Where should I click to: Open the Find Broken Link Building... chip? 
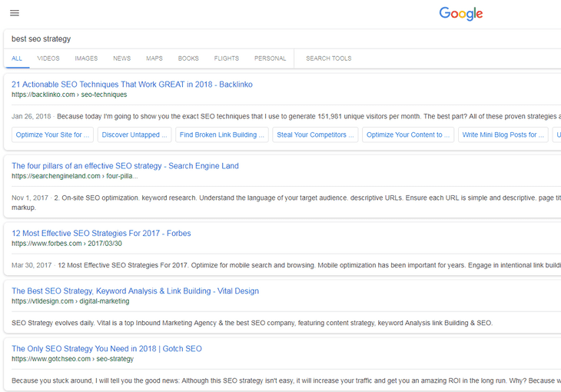[x=222, y=135]
